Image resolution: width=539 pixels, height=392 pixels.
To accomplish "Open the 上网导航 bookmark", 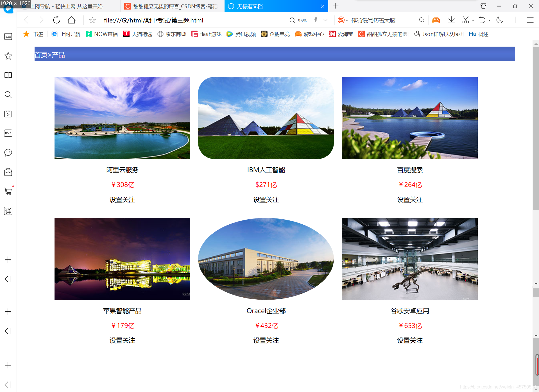I will click(66, 34).
